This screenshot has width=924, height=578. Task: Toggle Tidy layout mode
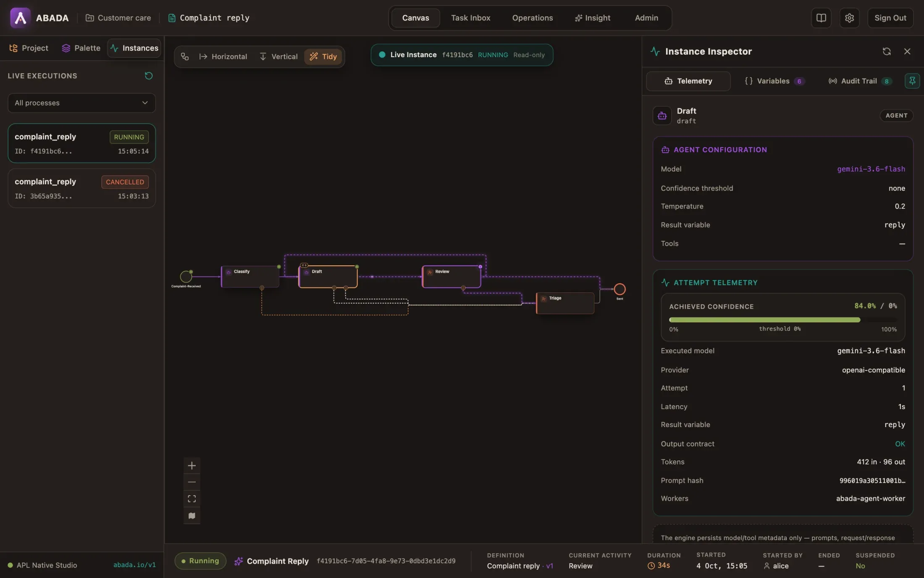coord(323,56)
